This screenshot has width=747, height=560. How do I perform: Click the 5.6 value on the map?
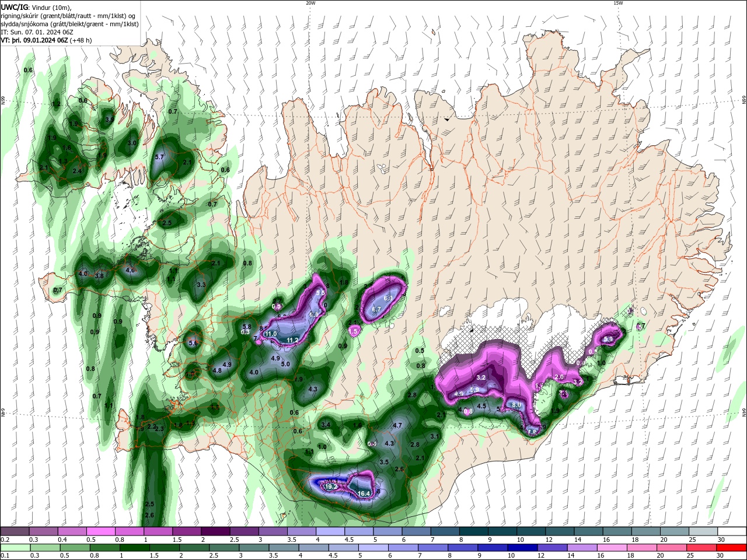click(x=193, y=342)
